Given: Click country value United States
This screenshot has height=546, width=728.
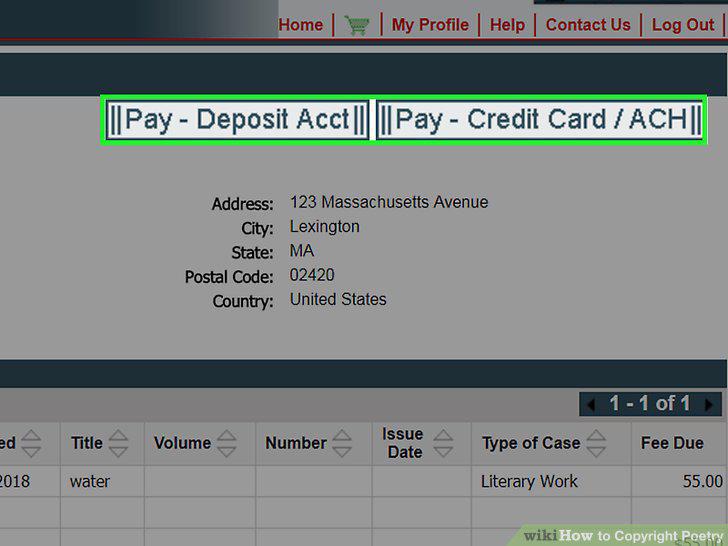Looking at the screenshot, I should (338, 299).
